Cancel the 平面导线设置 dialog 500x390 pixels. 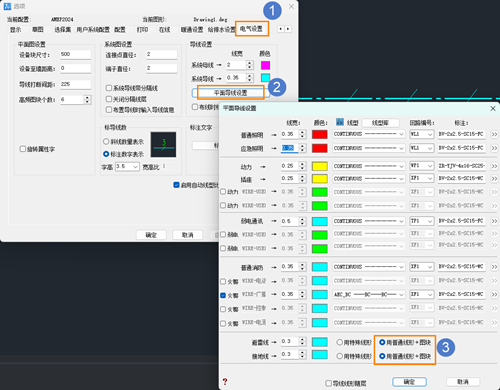pos(463,382)
